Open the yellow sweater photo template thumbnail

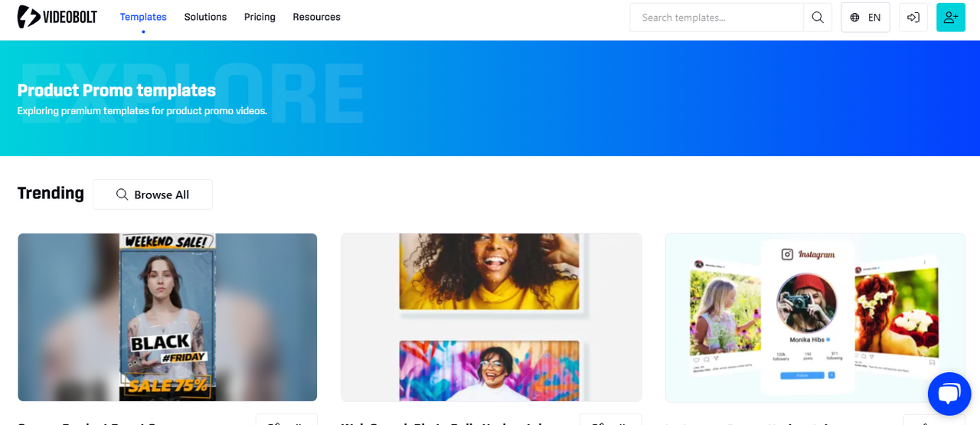tap(491, 317)
